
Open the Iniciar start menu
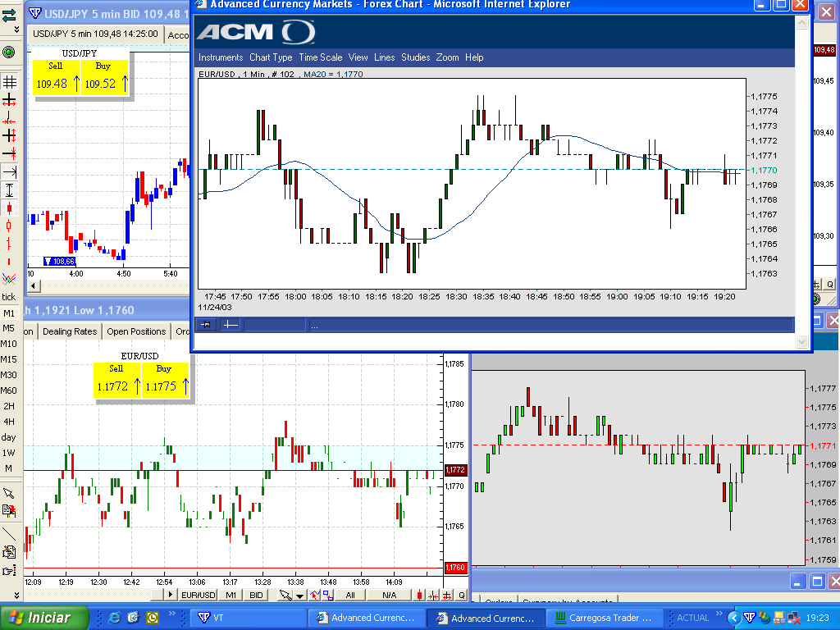click(x=44, y=618)
